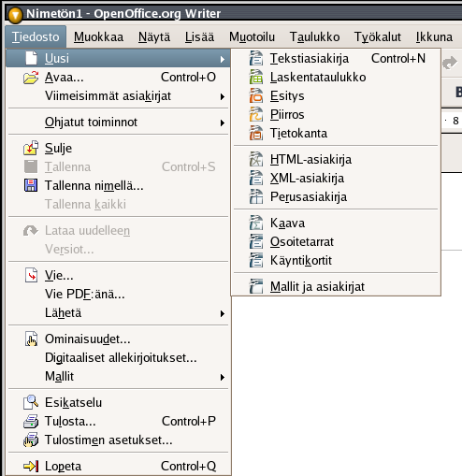
Task: Select Käyntikortit from the submenu
Action: pyautogui.click(x=336, y=260)
